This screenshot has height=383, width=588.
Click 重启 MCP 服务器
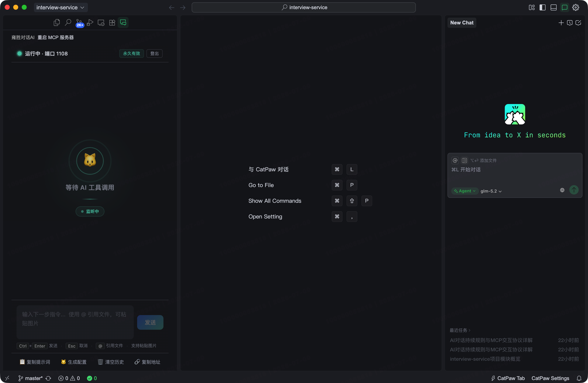point(56,37)
